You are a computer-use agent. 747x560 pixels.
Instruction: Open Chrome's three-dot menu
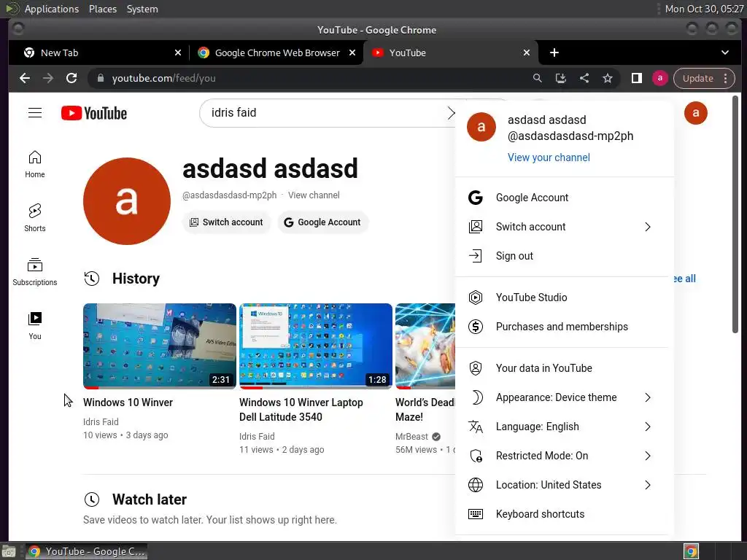726,78
